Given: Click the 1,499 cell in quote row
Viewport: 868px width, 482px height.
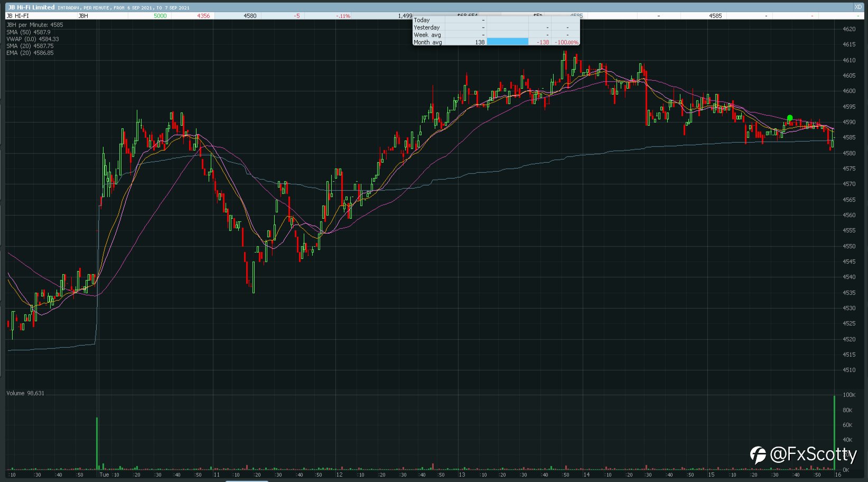Looking at the screenshot, I should point(405,16).
